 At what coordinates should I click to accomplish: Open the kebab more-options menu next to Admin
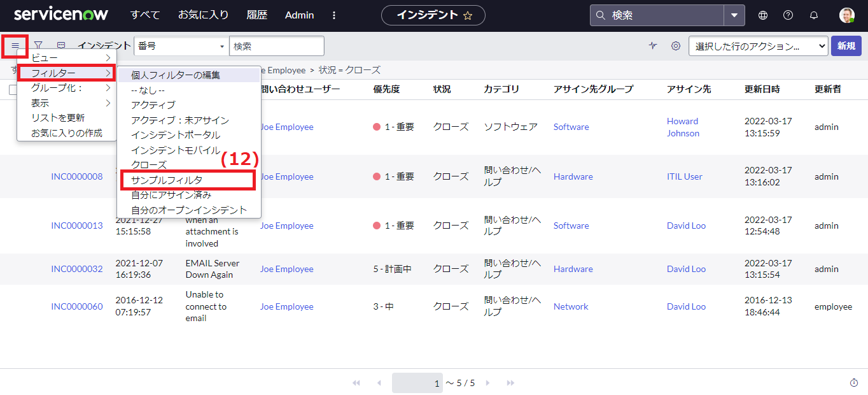[x=334, y=15]
